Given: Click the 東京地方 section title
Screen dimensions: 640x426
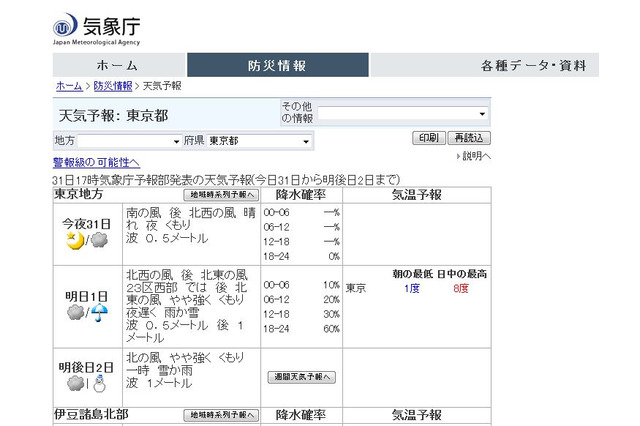Looking at the screenshot, I should coord(78,194).
